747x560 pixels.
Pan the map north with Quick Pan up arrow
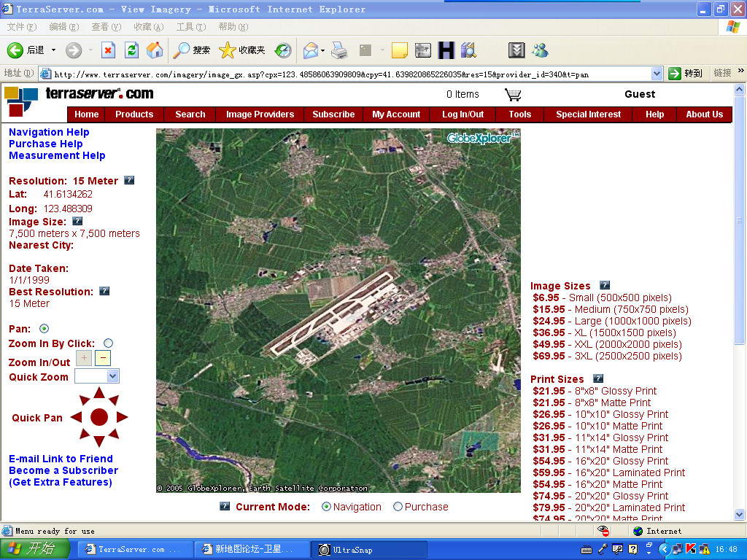coord(99,394)
